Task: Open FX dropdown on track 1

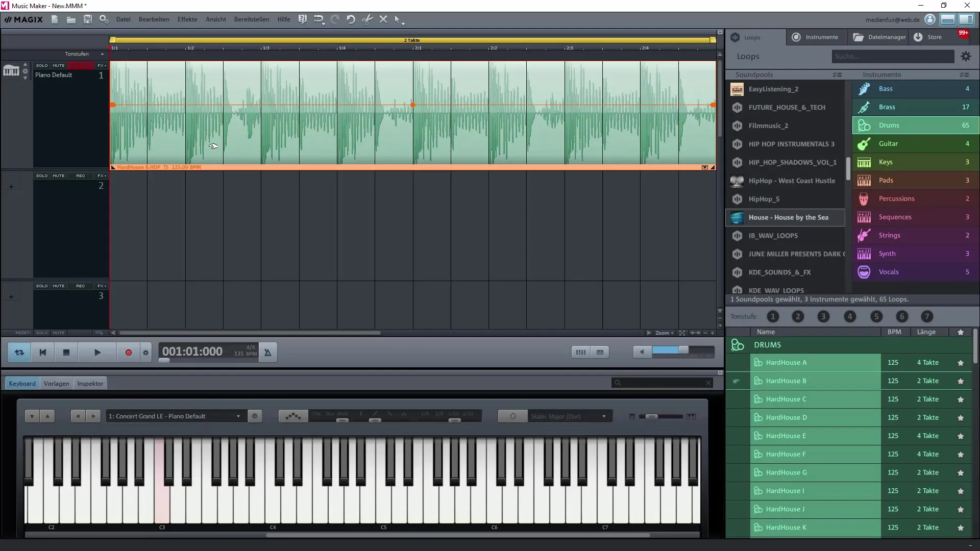Action: point(102,65)
